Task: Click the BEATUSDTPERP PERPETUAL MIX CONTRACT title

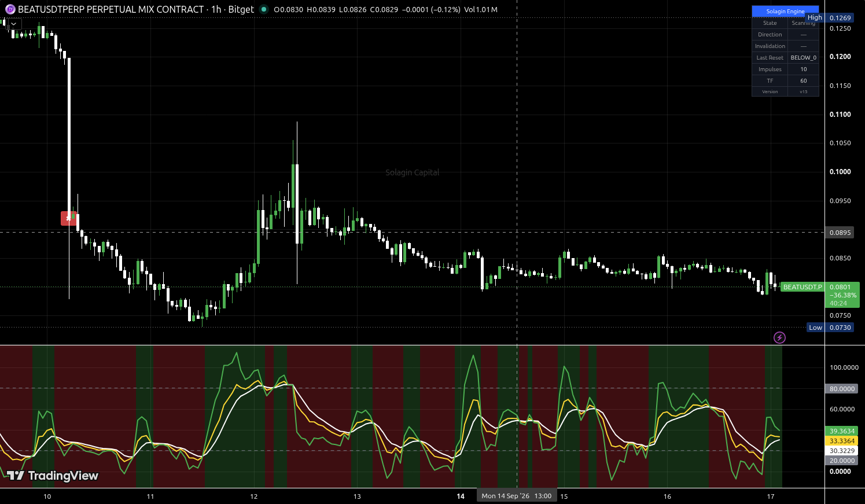Action: pyautogui.click(x=111, y=9)
